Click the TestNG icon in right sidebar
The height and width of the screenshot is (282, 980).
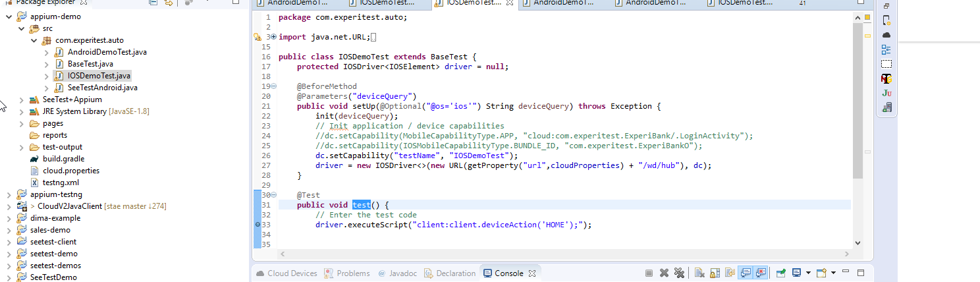(886, 78)
